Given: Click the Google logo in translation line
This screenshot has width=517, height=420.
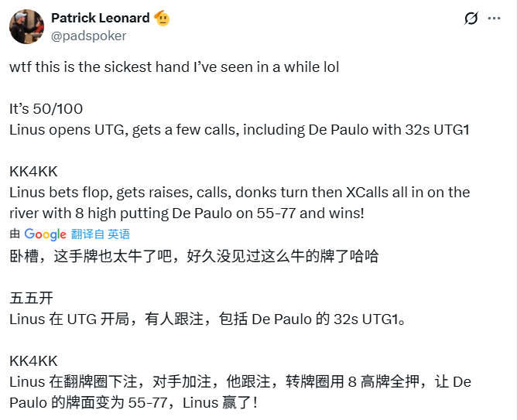Looking at the screenshot, I should [x=45, y=234].
